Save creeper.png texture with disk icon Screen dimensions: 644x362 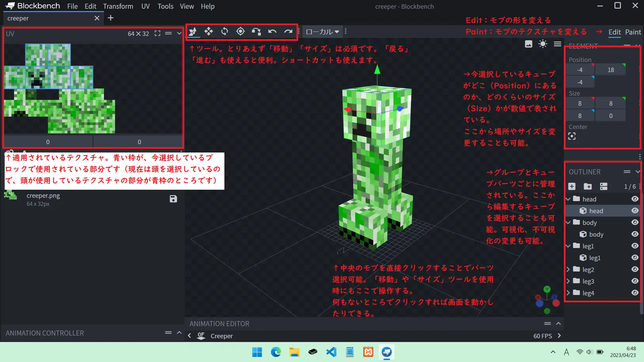173,199
